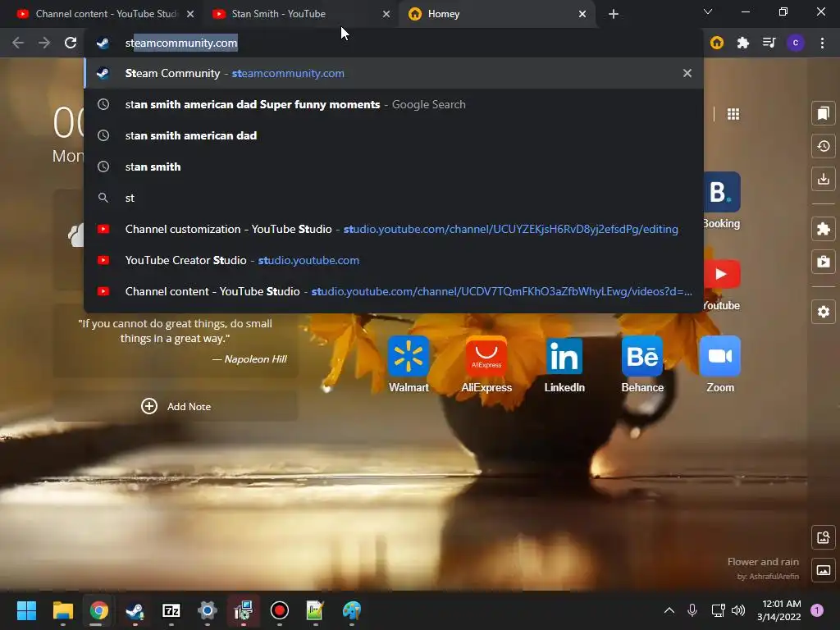The height and width of the screenshot is (630, 840).
Task: Open bookmarks in the Homey sidebar
Action: (x=824, y=113)
